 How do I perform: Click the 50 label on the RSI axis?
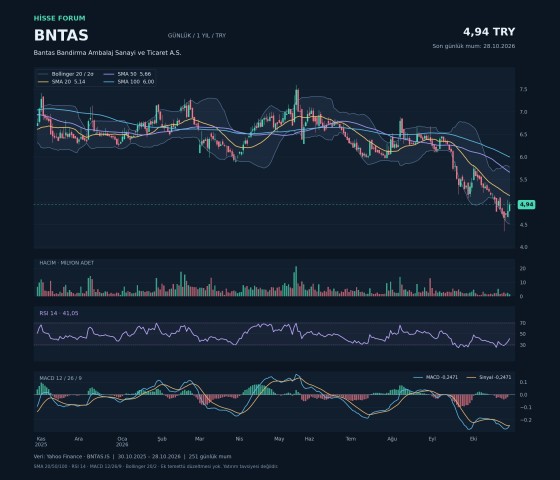pyautogui.click(x=523, y=334)
